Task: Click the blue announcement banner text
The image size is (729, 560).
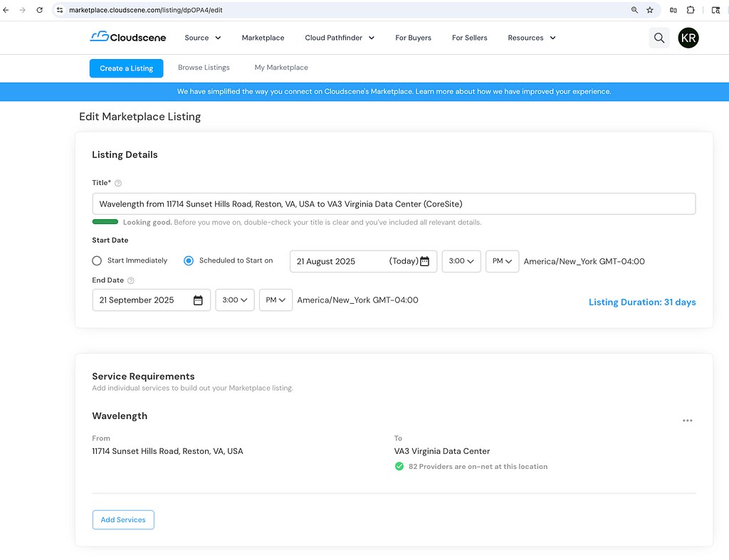Action: pyautogui.click(x=394, y=92)
